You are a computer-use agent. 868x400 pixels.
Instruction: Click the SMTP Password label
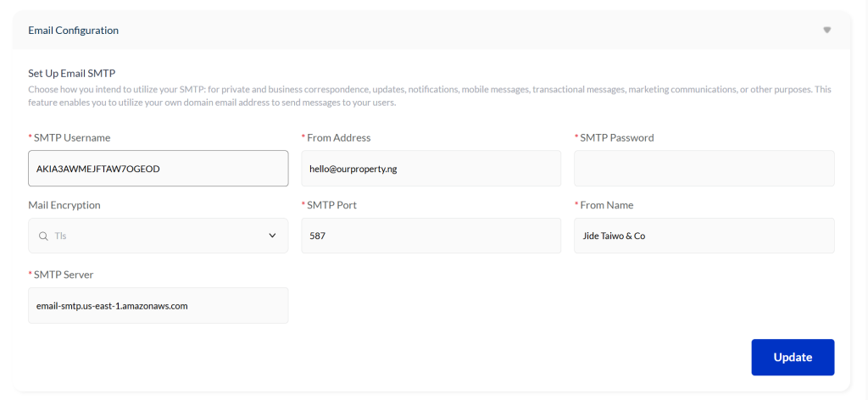coord(616,137)
